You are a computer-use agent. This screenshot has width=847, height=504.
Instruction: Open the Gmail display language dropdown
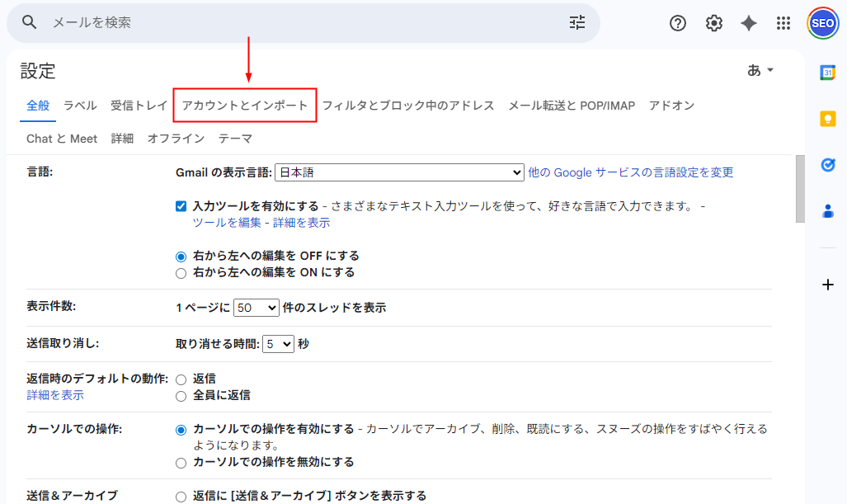coord(399,172)
